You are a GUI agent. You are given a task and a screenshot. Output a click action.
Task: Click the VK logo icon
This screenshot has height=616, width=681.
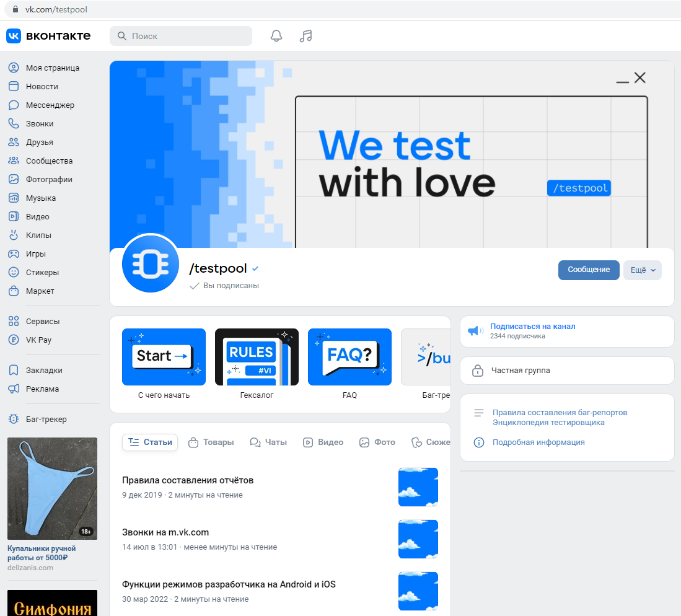14,35
